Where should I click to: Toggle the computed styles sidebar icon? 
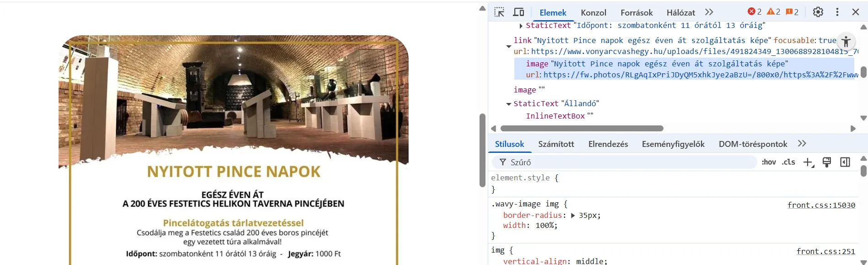(845, 162)
